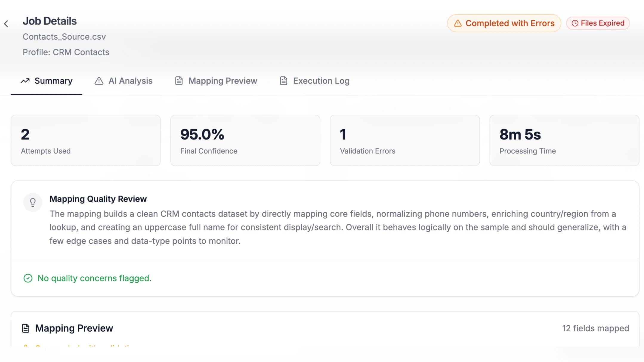This screenshot has height=362, width=644.
Task: Click the document icon next to Mapping Preview heading
Action: point(26,328)
